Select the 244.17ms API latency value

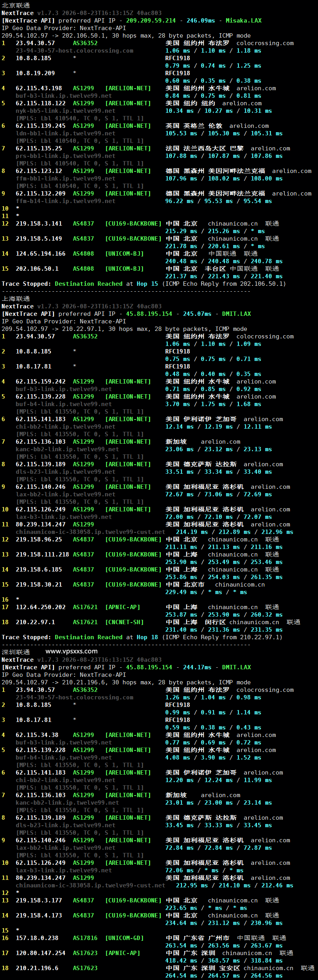coord(197,667)
